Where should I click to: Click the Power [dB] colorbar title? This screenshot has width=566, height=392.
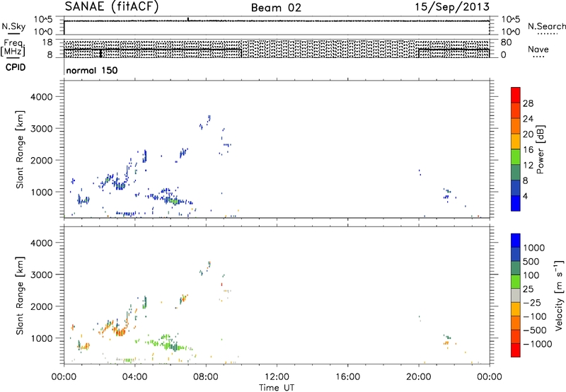pos(541,149)
